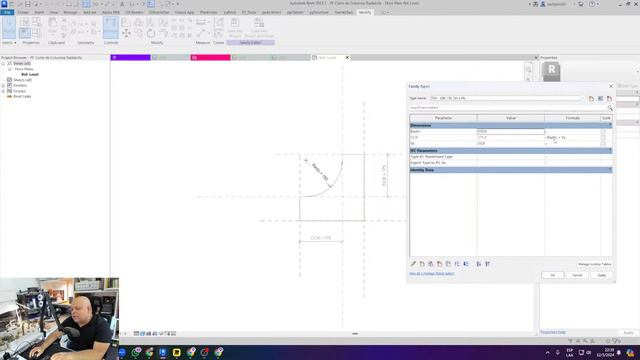The width and height of the screenshot is (640, 360).
Task: Click the New Parameter icon beside pencil
Action: point(422,264)
